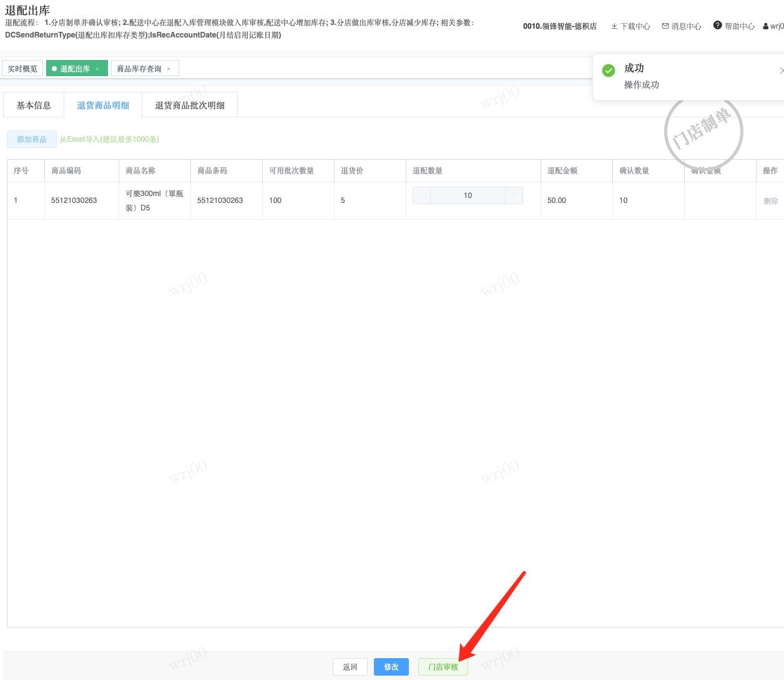Open the 基本信息 tab
The width and height of the screenshot is (784, 680).
pos(34,105)
